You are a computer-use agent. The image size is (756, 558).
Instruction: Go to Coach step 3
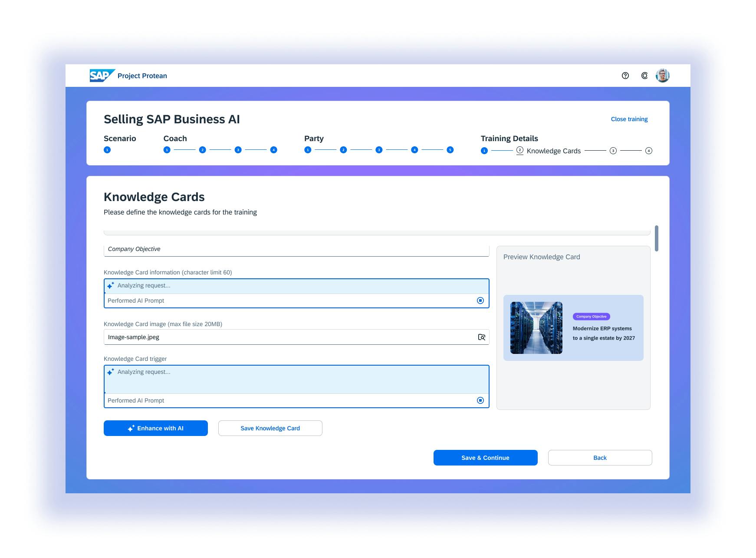238,150
